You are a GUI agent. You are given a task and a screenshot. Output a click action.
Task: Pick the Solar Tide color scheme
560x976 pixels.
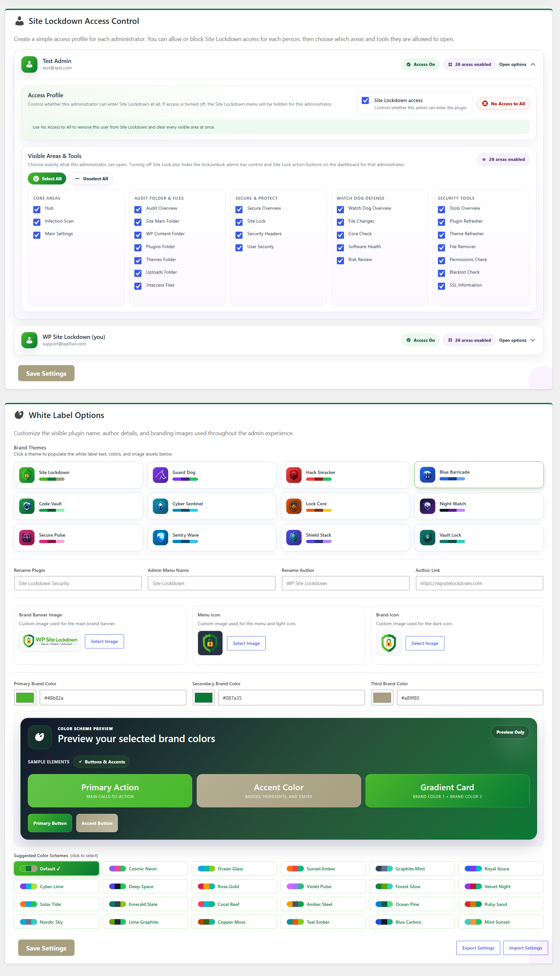(57, 904)
